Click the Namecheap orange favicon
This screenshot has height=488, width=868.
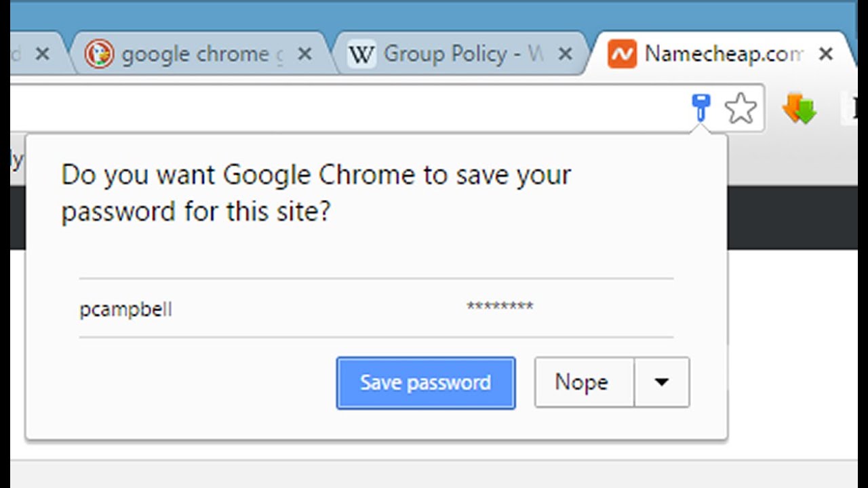pyautogui.click(x=622, y=54)
